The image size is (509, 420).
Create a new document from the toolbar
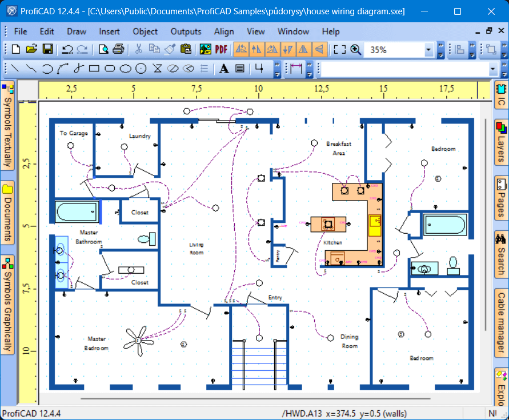pyautogui.click(x=15, y=50)
